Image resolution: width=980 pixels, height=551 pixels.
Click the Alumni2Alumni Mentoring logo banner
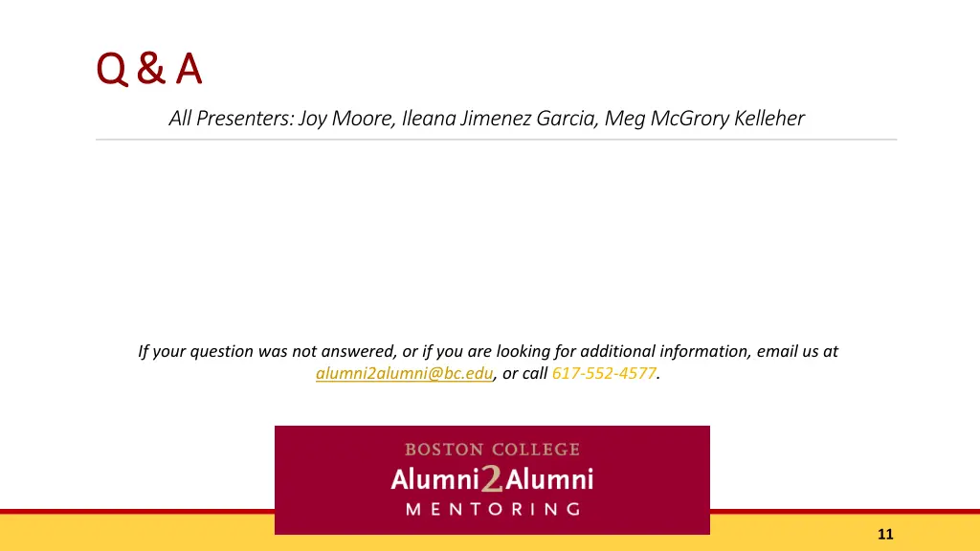[492, 480]
